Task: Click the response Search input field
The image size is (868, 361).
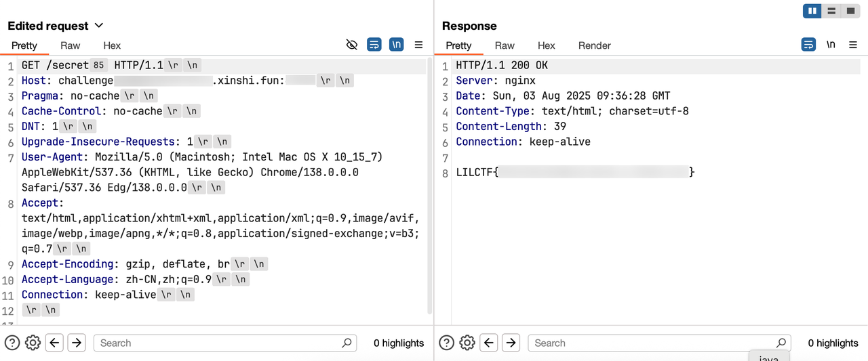Action: 651,343
